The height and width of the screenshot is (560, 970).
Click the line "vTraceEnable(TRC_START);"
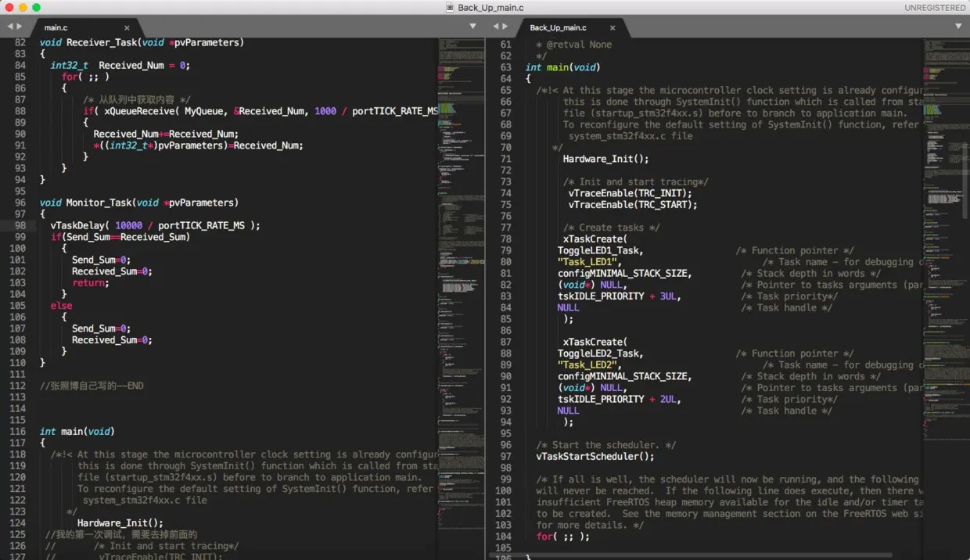pyautogui.click(x=633, y=205)
